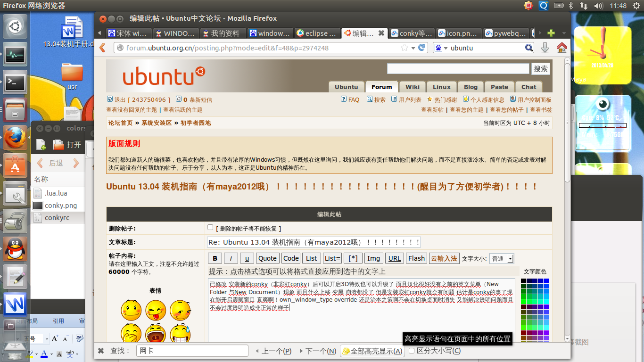The width and height of the screenshot is (644, 362).
Task: Open network indicator in top panel
Action: (x=584, y=6)
